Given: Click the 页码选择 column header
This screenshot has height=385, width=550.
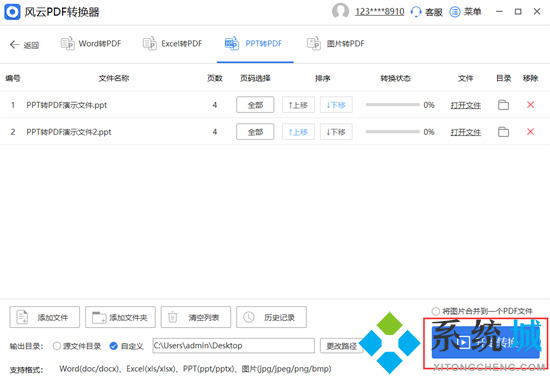Looking at the screenshot, I should point(255,78).
